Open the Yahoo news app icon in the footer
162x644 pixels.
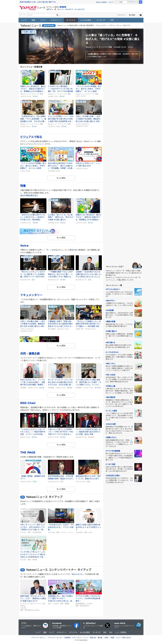(x=45, y=625)
